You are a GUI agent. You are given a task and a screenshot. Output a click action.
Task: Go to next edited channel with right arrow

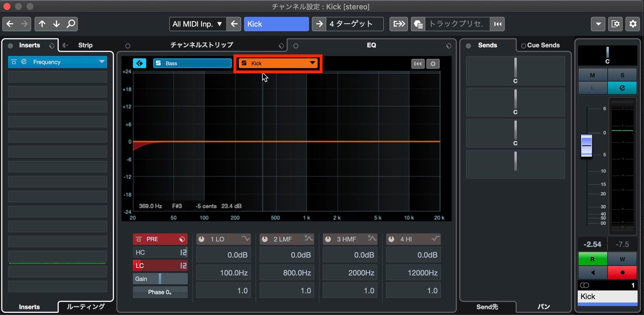[24, 24]
